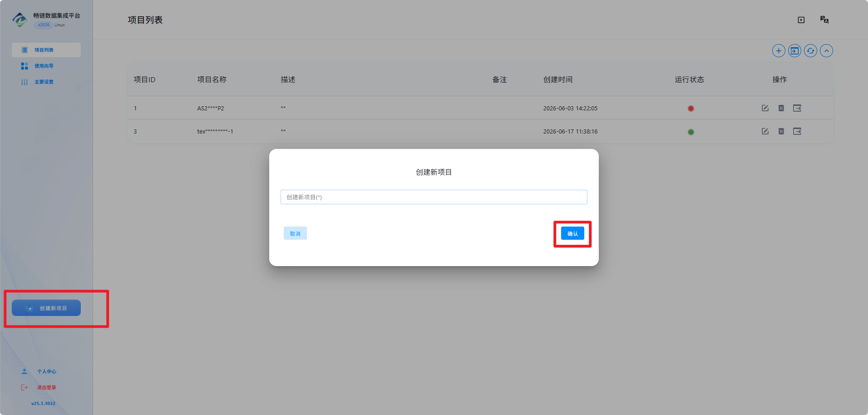Click the green status dot for tex*********-1

click(x=691, y=132)
